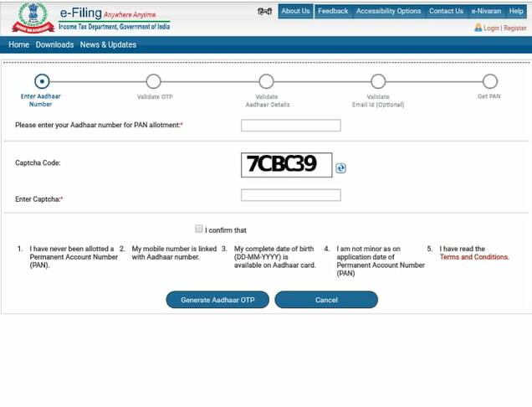This screenshot has height=407, width=532.
Task: Open Accessibility Options in the top bar
Action: 388,11
